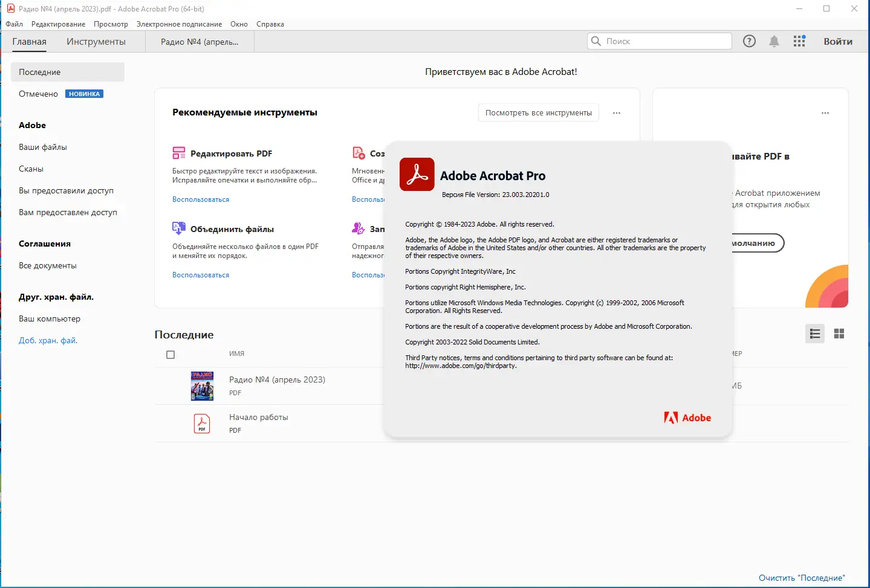This screenshot has height=588, width=870.
Task: Click the Request signatures tool icon
Action: [359, 228]
